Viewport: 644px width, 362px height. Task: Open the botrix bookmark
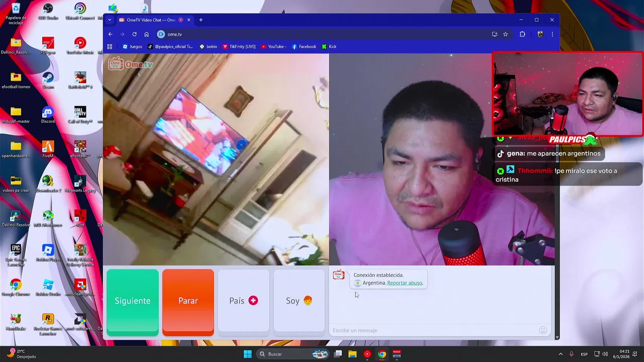click(x=208, y=47)
